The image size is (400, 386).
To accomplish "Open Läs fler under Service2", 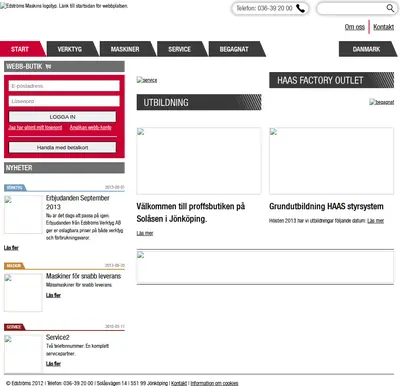I will coord(53,364).
